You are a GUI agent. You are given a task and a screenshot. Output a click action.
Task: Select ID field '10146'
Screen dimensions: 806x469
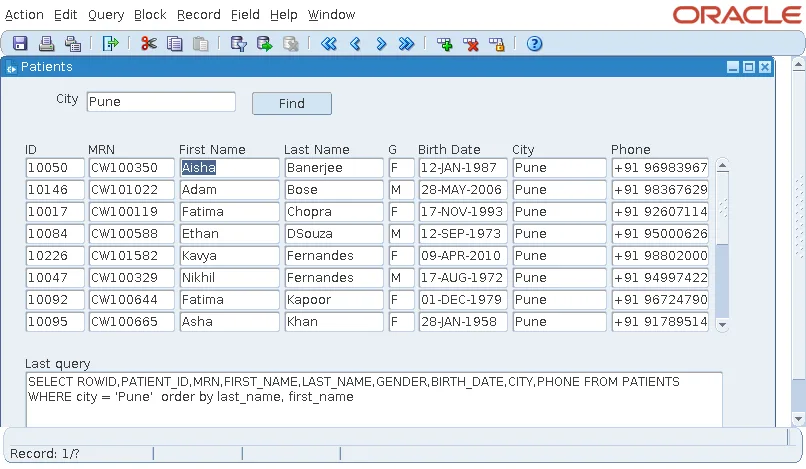55,190
